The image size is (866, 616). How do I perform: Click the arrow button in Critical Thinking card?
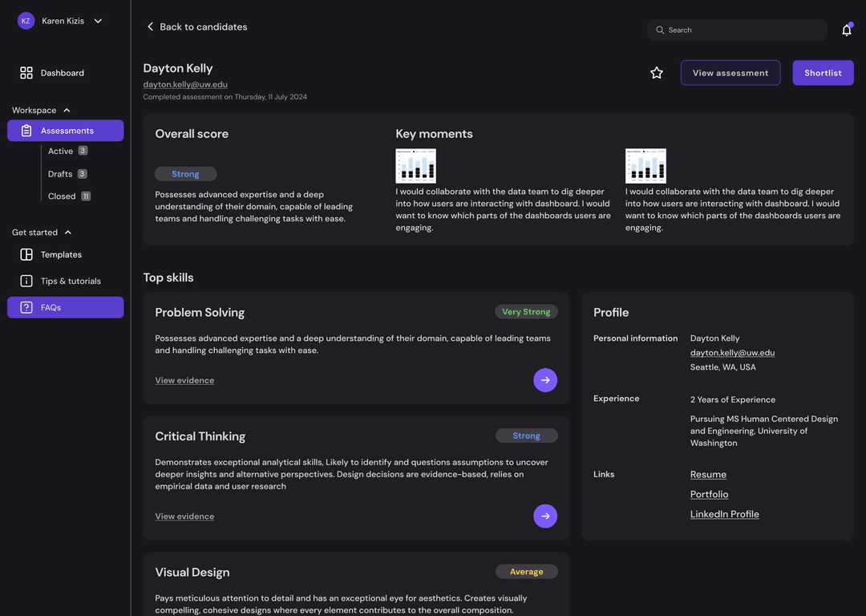545,516
